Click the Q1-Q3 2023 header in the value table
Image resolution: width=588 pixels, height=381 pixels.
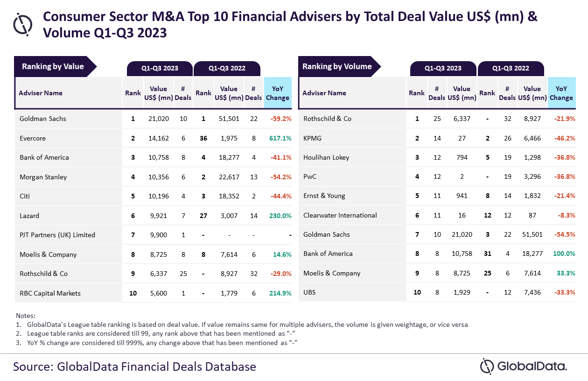160,68
